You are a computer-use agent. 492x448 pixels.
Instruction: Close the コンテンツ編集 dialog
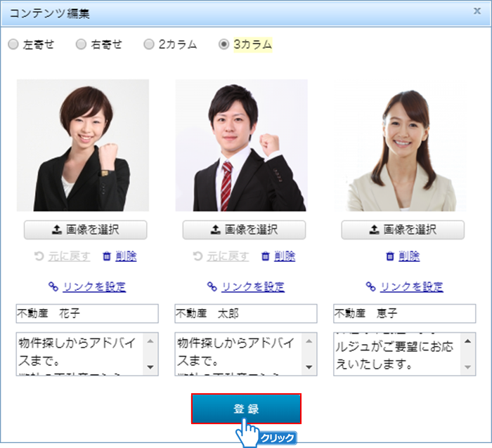477,12
